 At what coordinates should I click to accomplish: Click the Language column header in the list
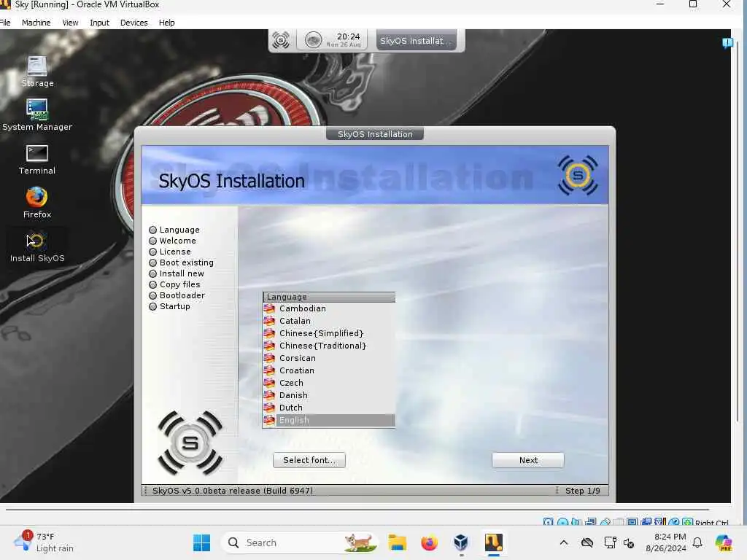tap(329, 297)
